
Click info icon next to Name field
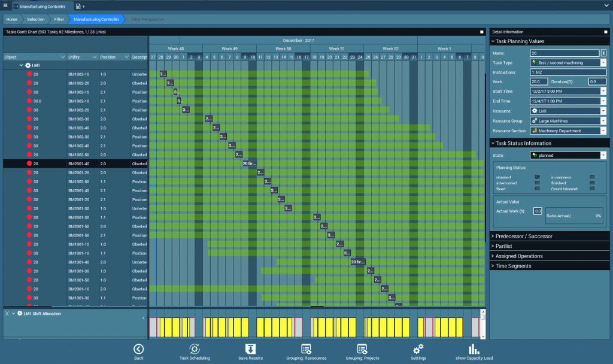[x=603, y=53]
